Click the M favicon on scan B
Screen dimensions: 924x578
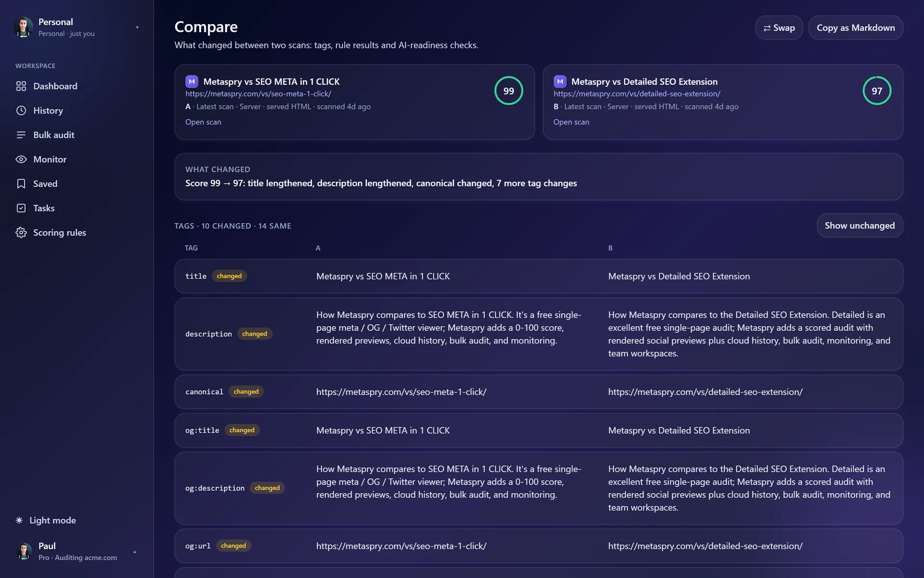point(560,81)
